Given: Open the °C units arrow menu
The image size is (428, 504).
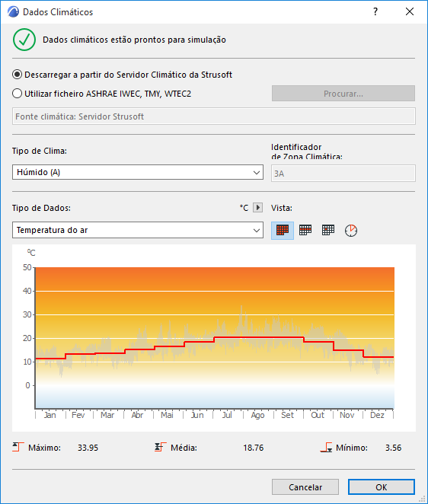Looking at the screenshot, I should (257, 208).
